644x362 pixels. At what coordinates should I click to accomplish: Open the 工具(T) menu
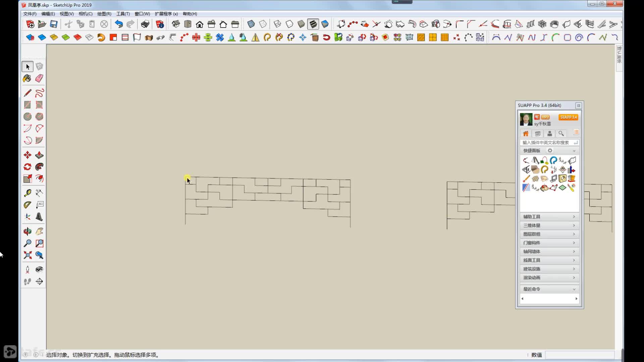tap(123, 14)
